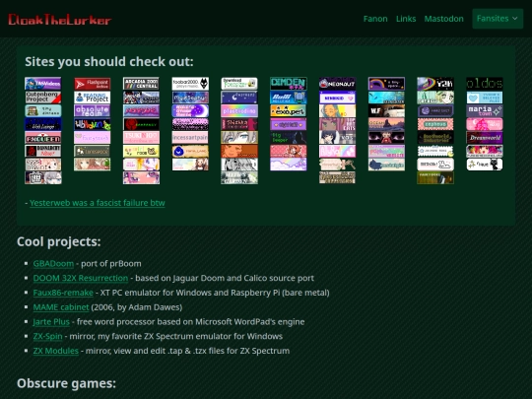Viewport: 532px width, 399px height.
Task: Click the incessantpain badge
Action: pos(190,137)
